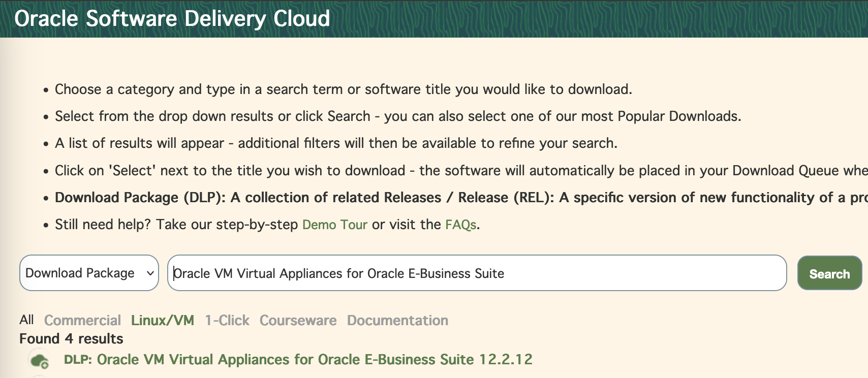This screenshot has height=378, width=868.
Task: Focus the software title search field
Action: tap(476, 273)
